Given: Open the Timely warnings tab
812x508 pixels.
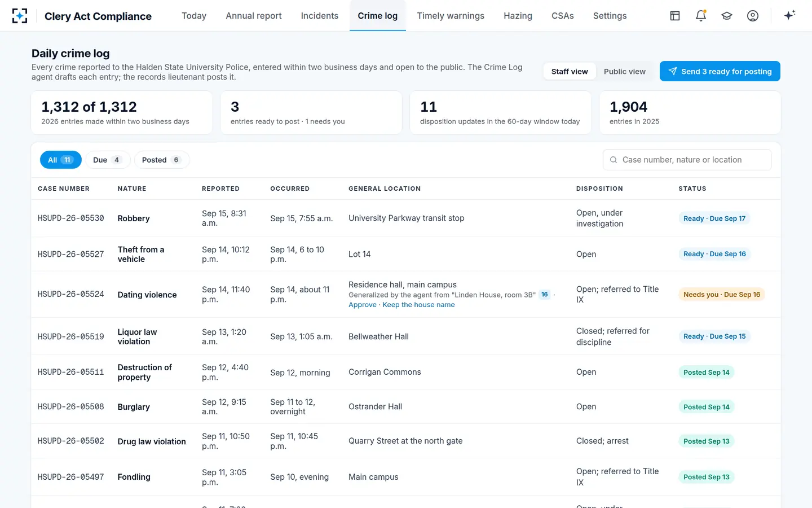Looking at the screenshot, I should point(451,16).
